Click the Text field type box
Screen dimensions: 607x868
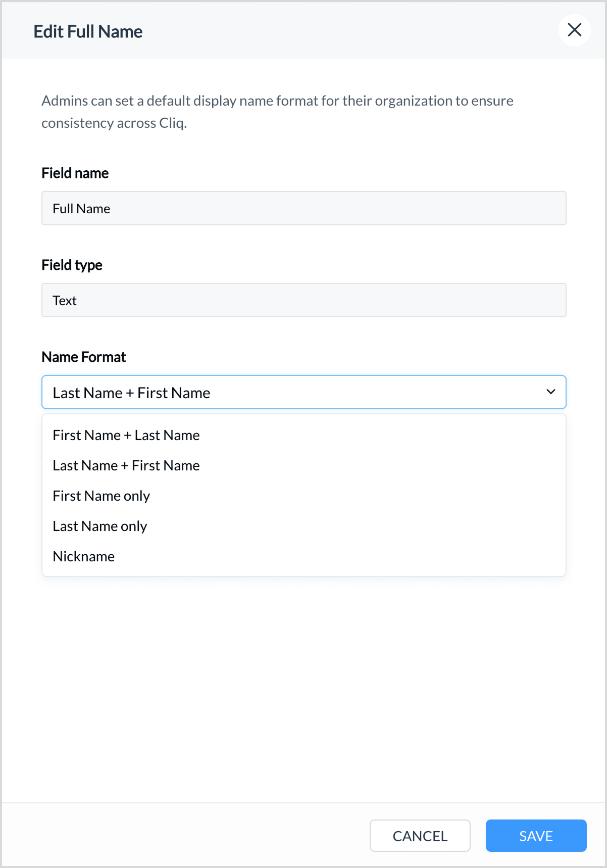coord(303,300)
